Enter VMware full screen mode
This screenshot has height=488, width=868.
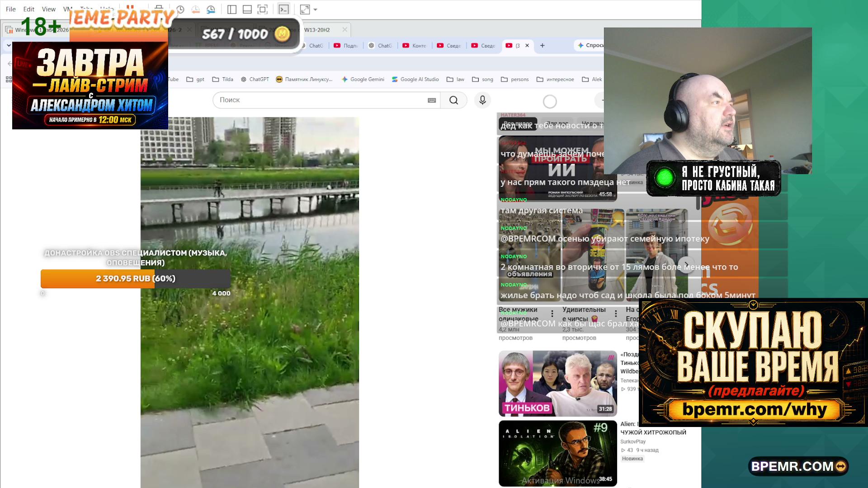coord(263,9)
